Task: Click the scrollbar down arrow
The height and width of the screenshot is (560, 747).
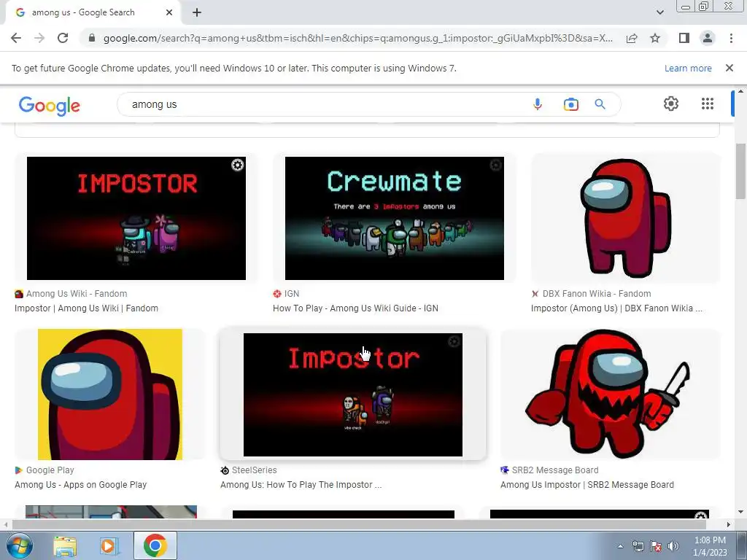Action: [x=740, y=513]
